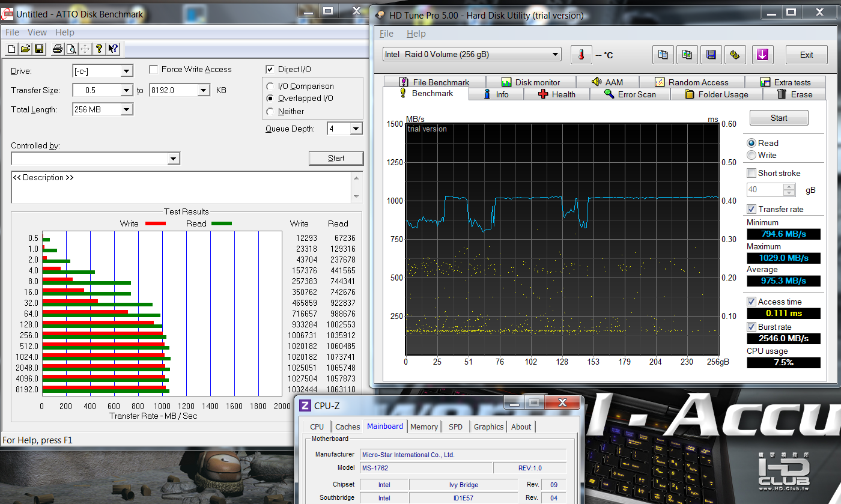Open HD Tune options via the gears icon
The image size is (841, 504).
[735, 55]
